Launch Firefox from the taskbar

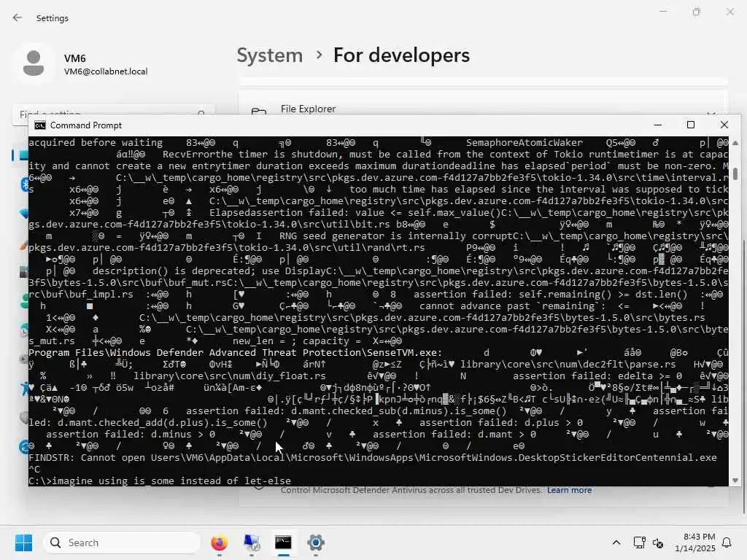coord(219,542)
